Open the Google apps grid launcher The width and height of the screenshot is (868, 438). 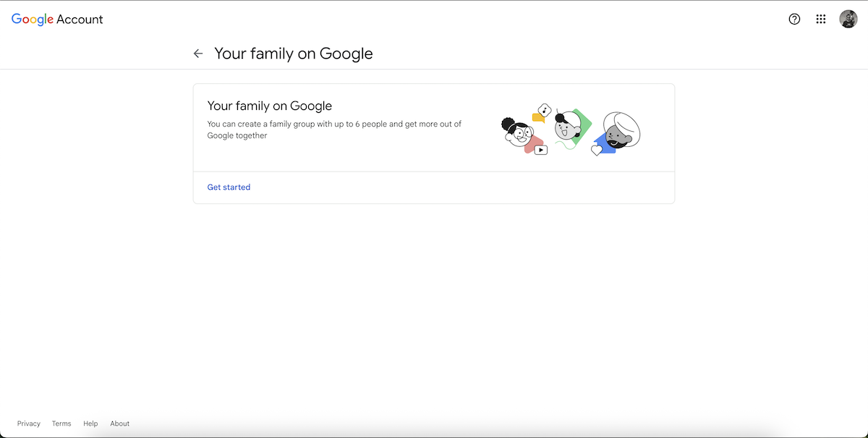(821, 20)
